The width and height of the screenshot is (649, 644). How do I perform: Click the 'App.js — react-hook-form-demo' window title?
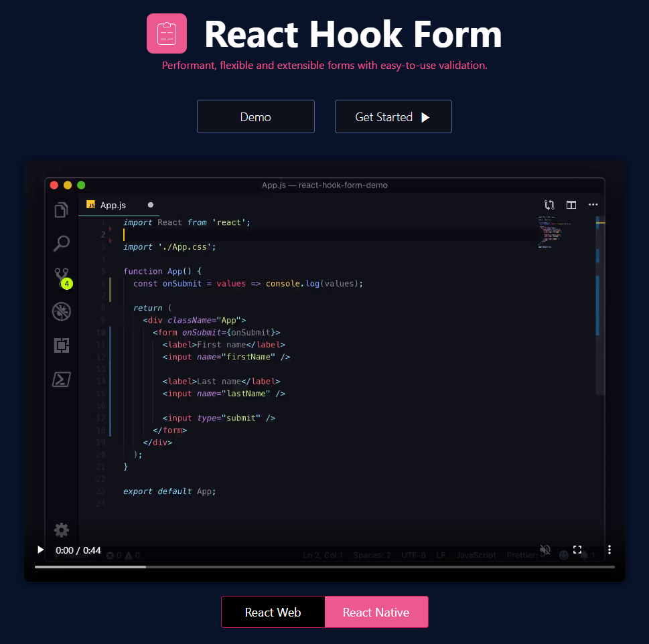click(324, 185)
